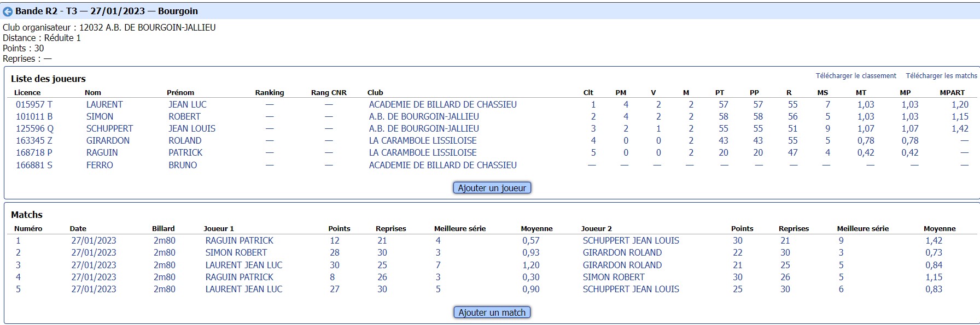Screen dimensions: 980x325
Task: Select SIMON in the player list Nom column
Action: pyautogui.click(x=100, y=116)
